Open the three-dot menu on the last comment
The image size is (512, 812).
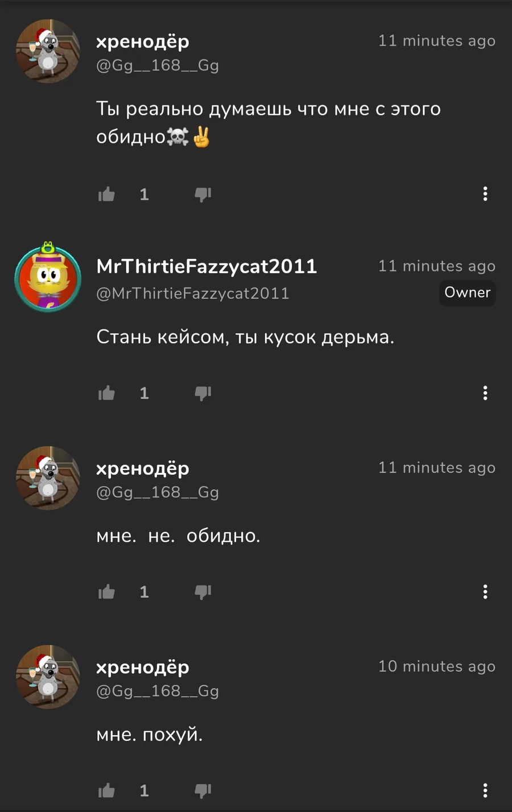(485, 790)
